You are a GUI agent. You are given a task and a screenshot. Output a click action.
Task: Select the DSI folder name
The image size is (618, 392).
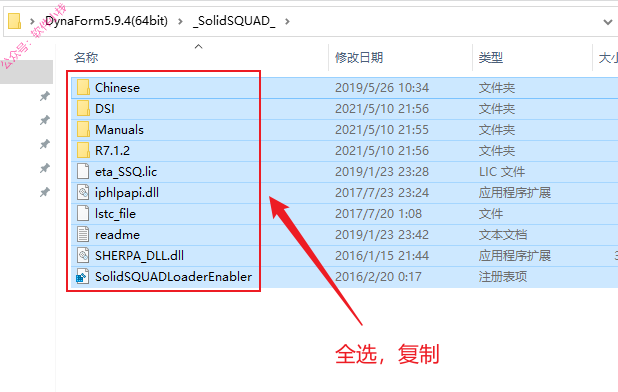(x=105, y=108)
